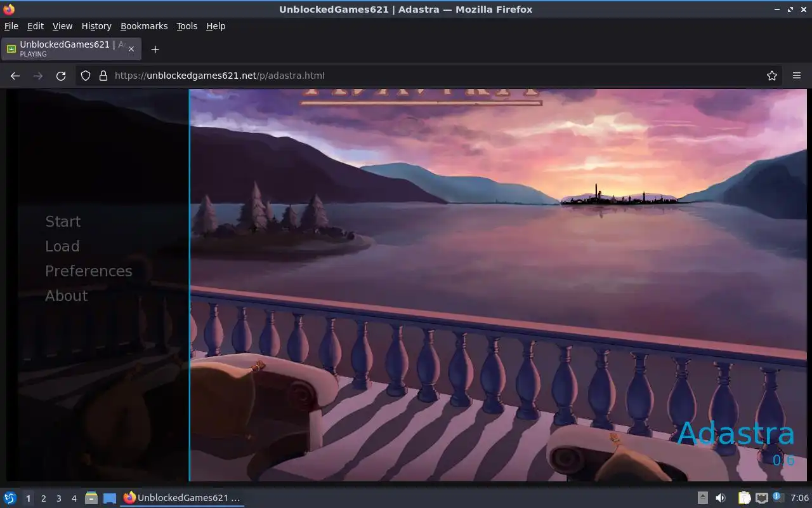Click the clock showing 7:06

pos(799,498)
